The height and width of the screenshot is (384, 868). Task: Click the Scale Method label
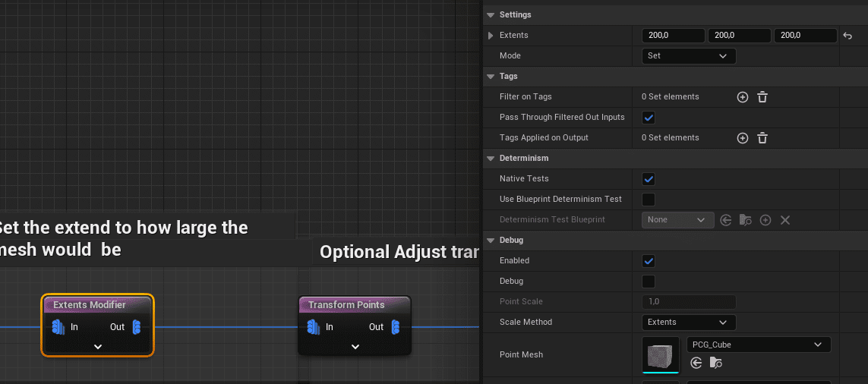[x=526, y=322]
